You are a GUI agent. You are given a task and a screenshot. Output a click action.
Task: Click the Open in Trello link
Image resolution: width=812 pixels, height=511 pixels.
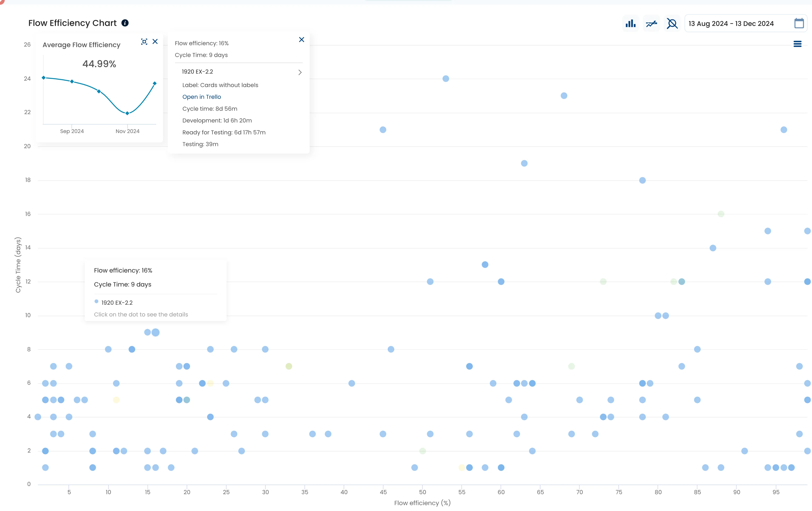point(202,97)
